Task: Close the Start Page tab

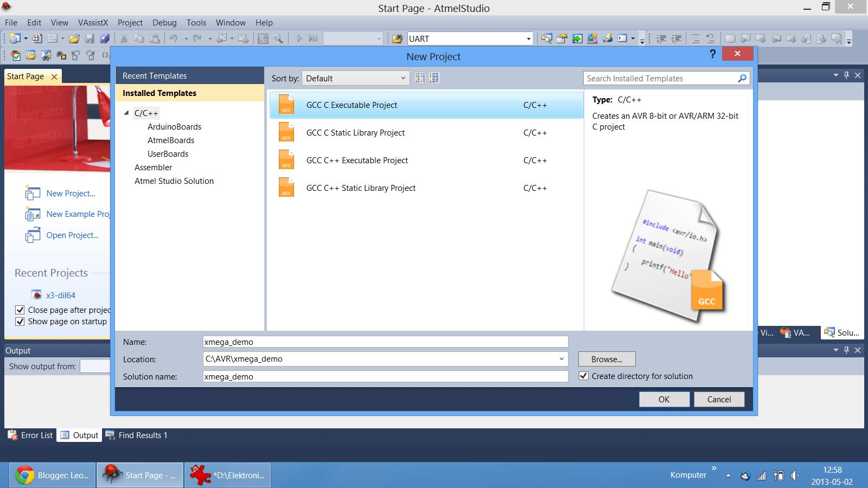Action: pos(54,76)
